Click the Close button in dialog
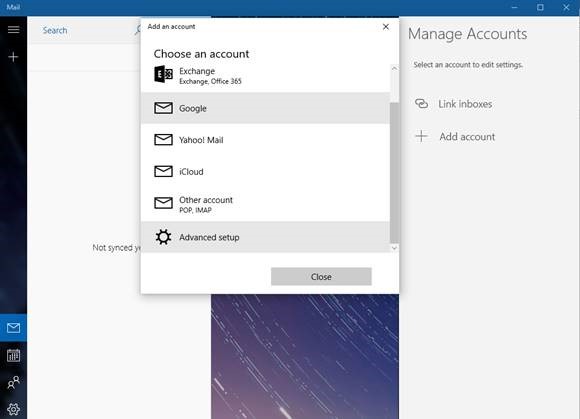The height and width of the screenshot is (419, 580). pyautogui.click(x=321, y=277)
